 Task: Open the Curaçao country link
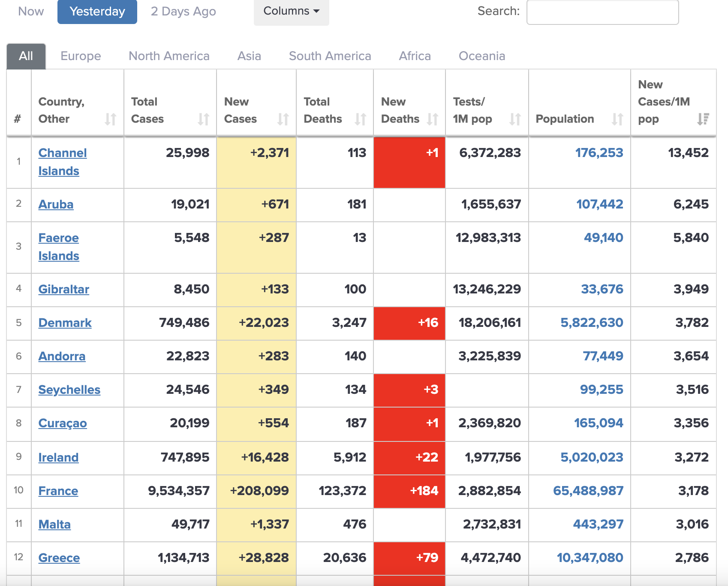coord(63,423)
